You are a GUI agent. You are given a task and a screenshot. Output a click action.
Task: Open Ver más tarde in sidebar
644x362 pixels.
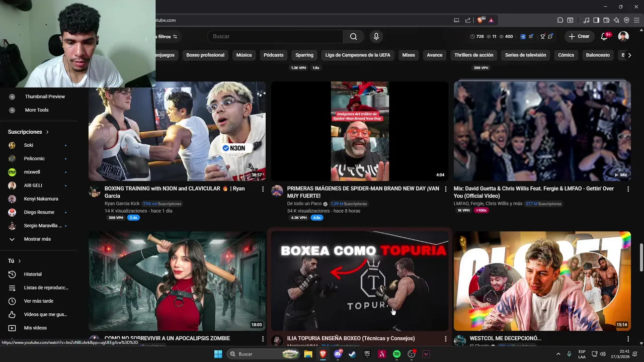(x=39, y=301)
